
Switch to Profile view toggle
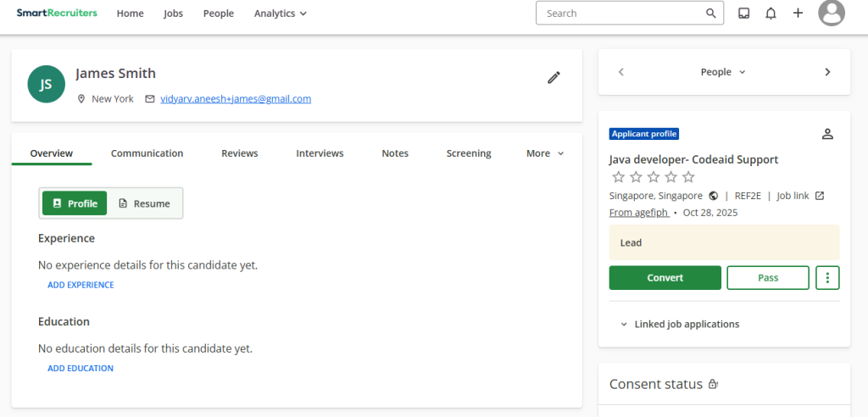point(75,203)
